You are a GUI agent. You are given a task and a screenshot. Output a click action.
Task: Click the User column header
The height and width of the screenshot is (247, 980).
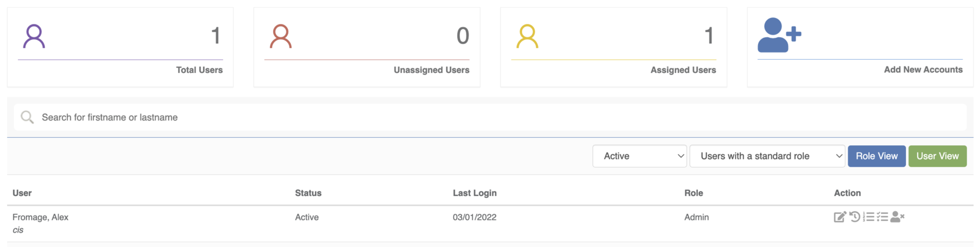(x=22, y=193)
